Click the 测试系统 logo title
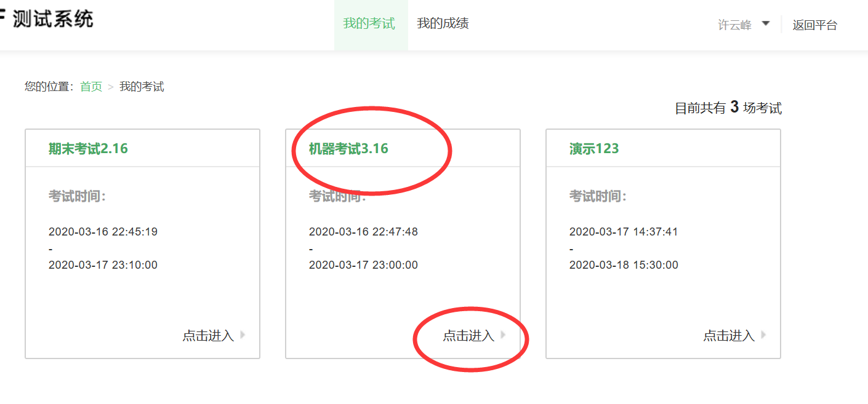The height and width of the screenshot is (404, 868). point(52,19)
